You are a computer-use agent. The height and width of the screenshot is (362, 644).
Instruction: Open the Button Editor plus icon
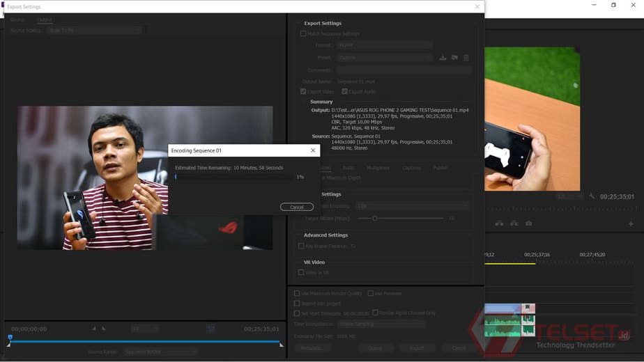click(631, 223)
